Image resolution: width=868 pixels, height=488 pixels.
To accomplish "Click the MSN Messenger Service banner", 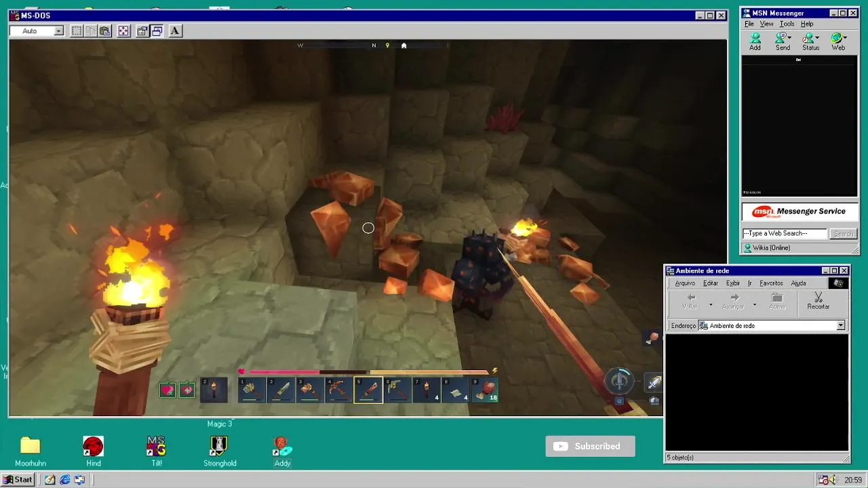I will point(800,211).
